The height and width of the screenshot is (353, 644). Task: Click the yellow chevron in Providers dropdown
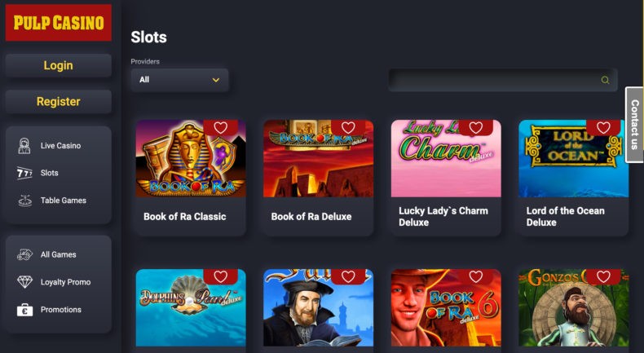click(x=216, y=80)
